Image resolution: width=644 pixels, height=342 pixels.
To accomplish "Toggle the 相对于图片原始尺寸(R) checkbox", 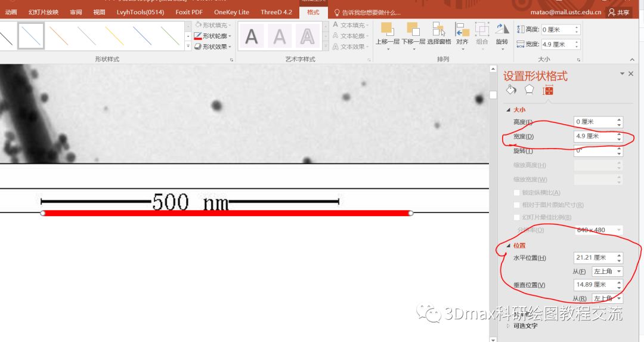I will pos(517,205).
